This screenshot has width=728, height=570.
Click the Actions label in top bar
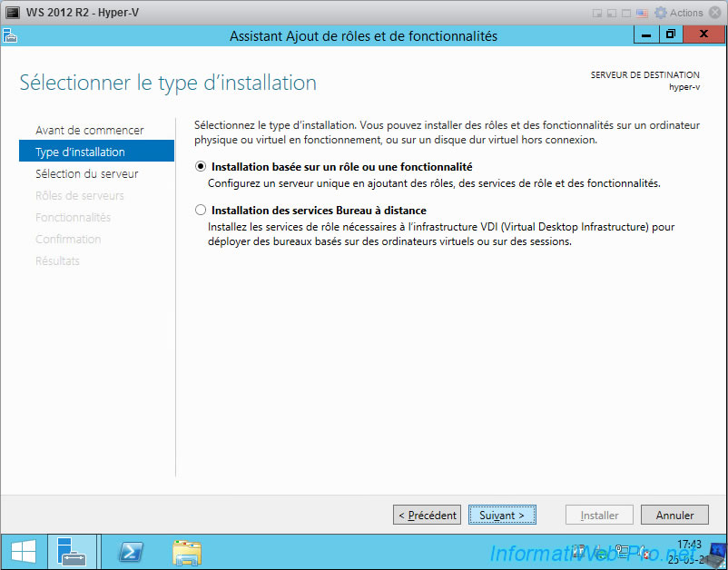[x=686, y=13]
